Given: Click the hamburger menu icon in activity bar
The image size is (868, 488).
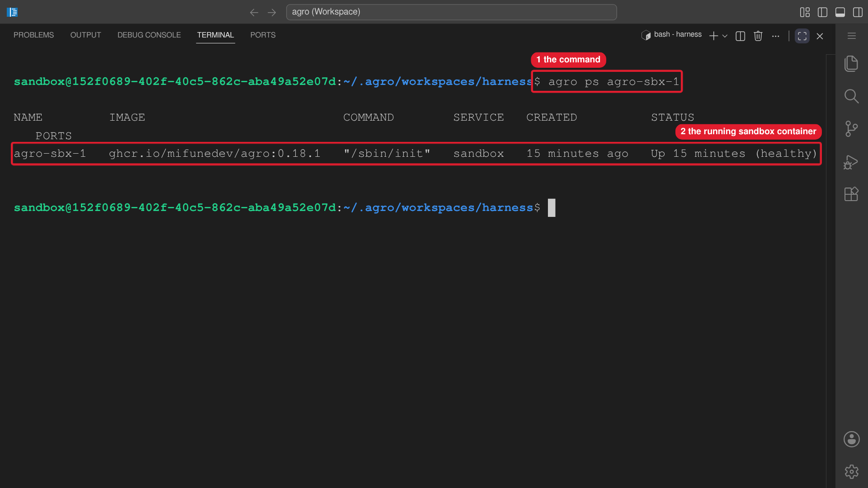Looking at the screenshot, I should pos(852,36).
